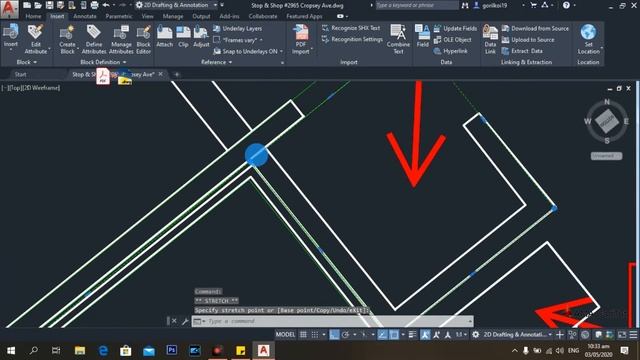Toggle lineweight display in status bar

click(x=412, y=335)
